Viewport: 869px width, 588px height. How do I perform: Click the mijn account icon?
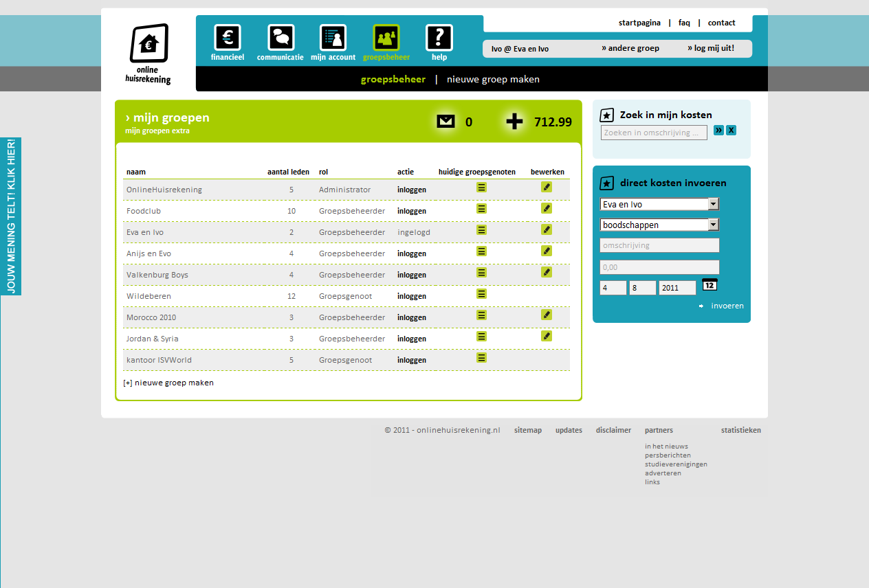tap(333, 38)
